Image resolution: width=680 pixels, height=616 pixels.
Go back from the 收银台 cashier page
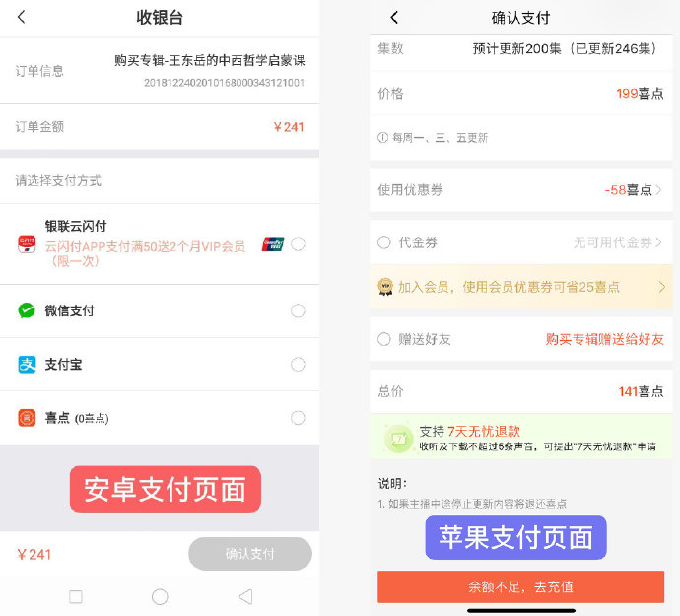click(x=22, y=18)
